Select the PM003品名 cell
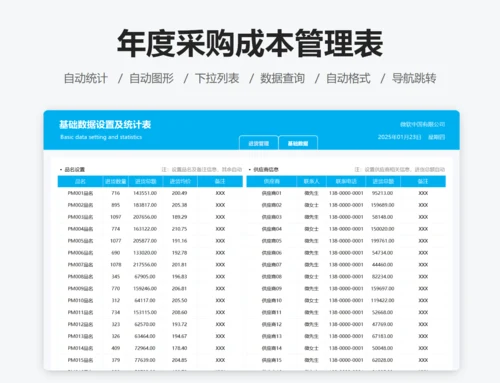Viewport: 500px width, 383px height. click(x=80, y=217)
